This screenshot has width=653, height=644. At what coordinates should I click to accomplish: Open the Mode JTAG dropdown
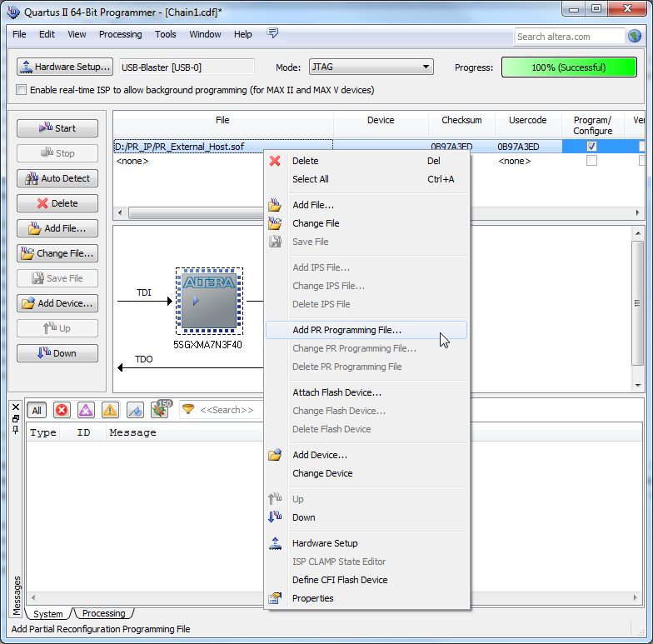(371, 67)
